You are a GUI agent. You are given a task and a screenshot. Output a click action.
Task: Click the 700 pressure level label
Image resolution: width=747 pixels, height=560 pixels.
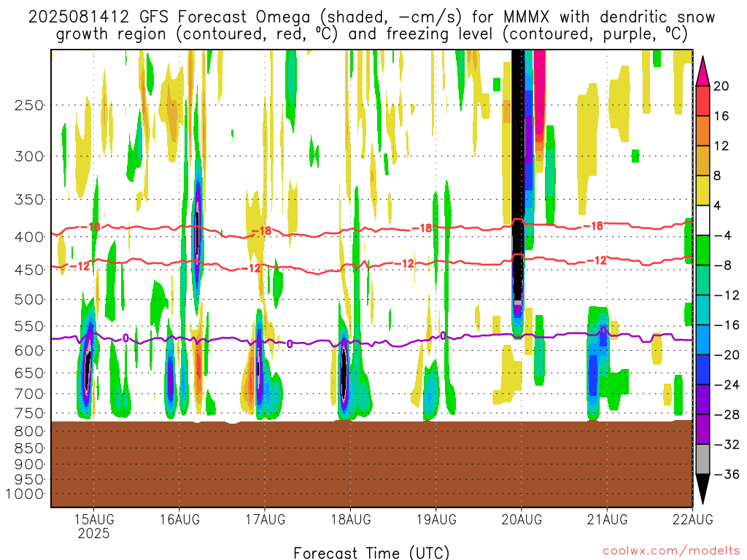pyautogui.click(x=29, y=394)
